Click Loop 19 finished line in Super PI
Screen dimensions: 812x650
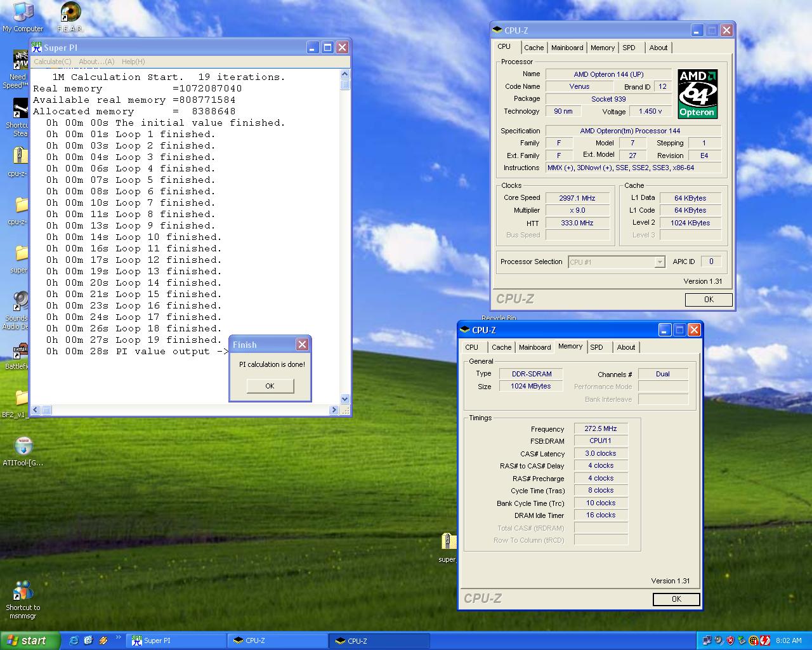(x=134, y=340)
